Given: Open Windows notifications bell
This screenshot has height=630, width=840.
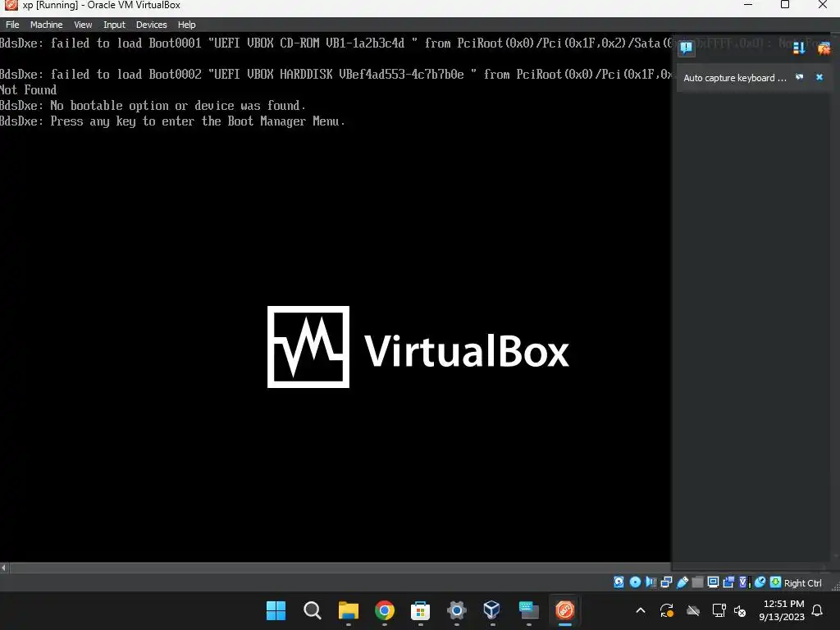Looking at the screenshot, I should tap(818, 610).
